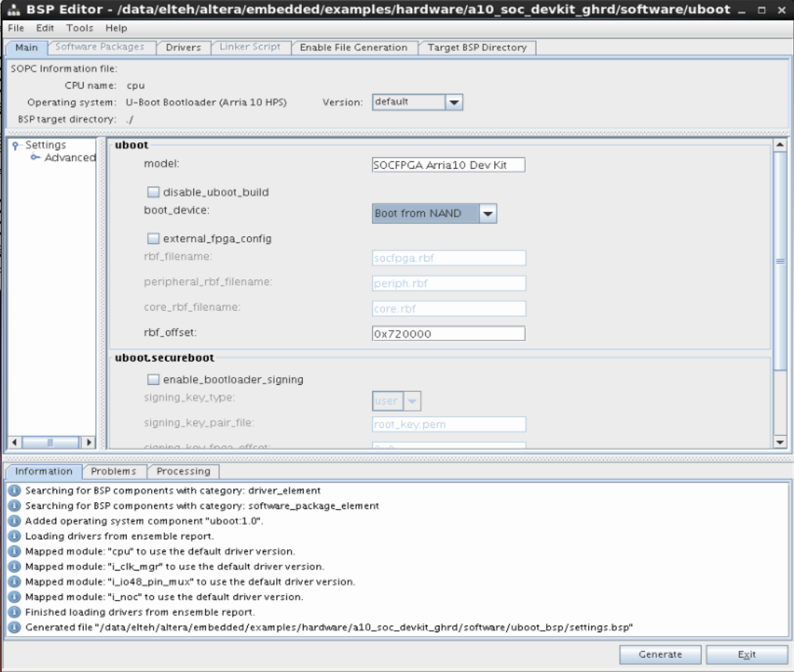The width and height of the screenshot is (794, 672).
Task: Click the tree pane scroll right arrow
Action: [x=89, y=443]
